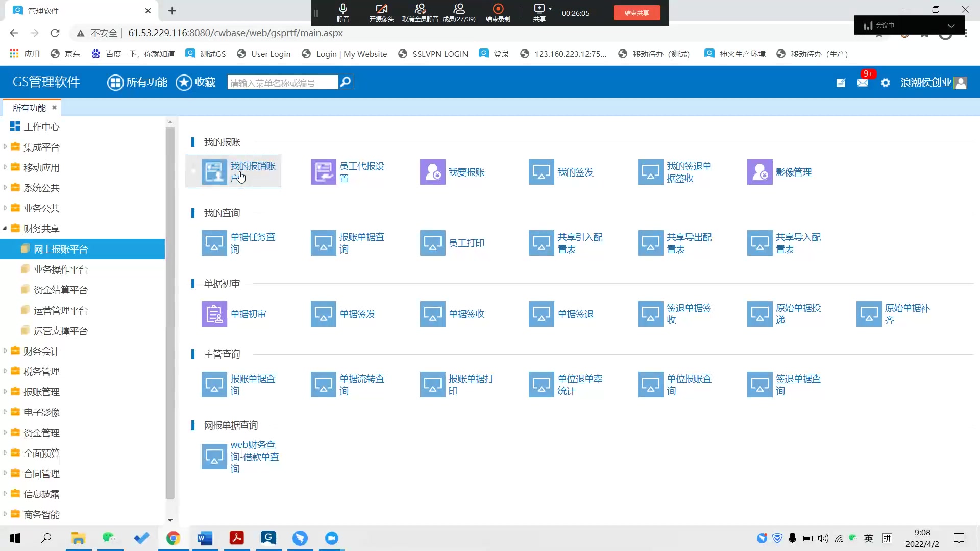
Task: Open 单据签退 icon
Action: pos(542,314)
